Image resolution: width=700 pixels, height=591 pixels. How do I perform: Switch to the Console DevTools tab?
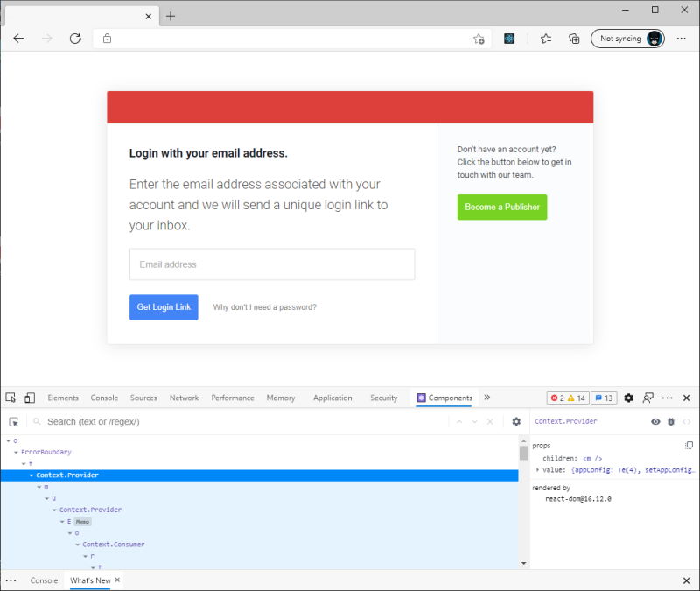104,398
